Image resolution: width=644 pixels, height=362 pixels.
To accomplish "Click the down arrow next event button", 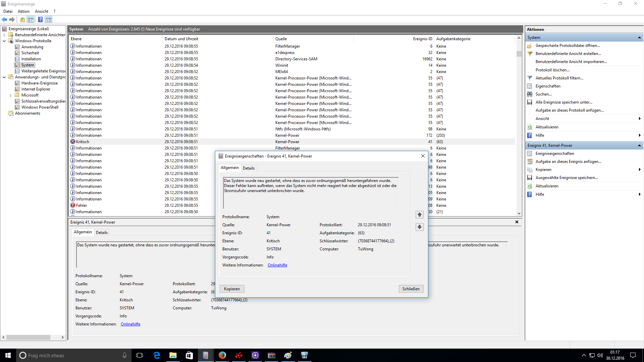I will point(419,227).
